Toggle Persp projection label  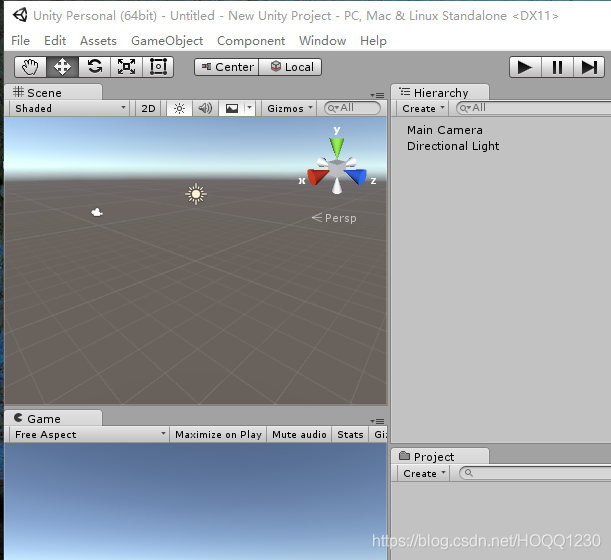334,218
